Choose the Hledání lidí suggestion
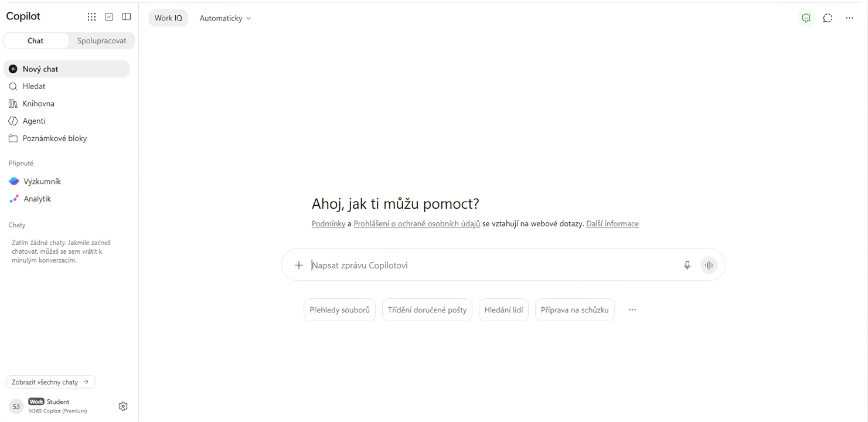The width and height of the screenshot is (868, 422). [x=504, y=310]
